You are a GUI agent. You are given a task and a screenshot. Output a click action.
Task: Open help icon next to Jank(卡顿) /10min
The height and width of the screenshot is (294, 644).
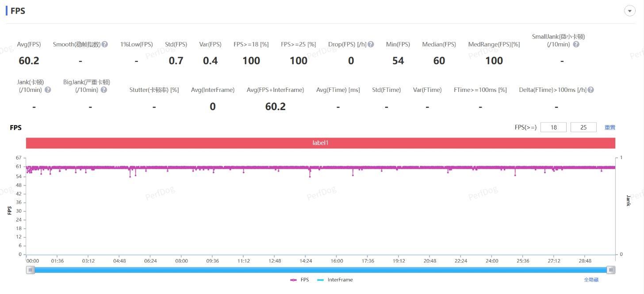tap(48, 90)
